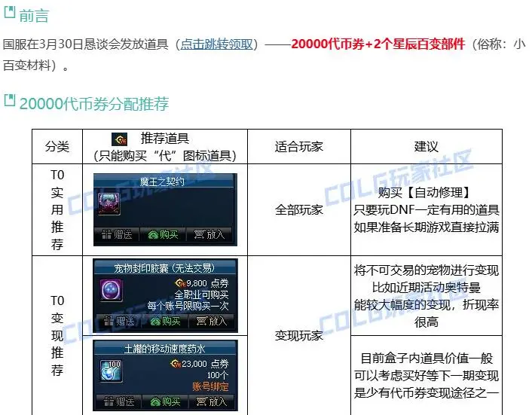Click the 土罐的移动速度药水 title
Viewport: 532px width, 415px height.
pyautogui.click(x=164, y=349)
